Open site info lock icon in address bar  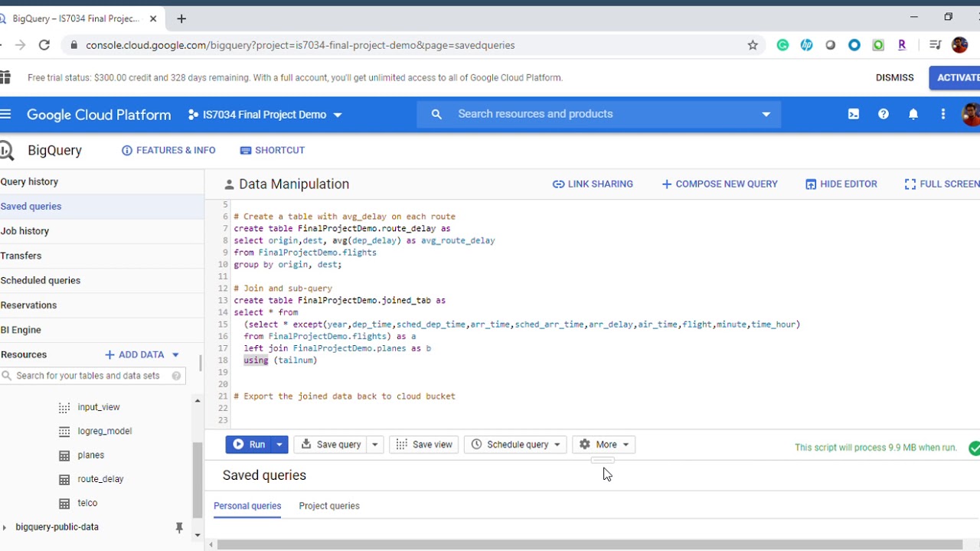tap(74, 45)
